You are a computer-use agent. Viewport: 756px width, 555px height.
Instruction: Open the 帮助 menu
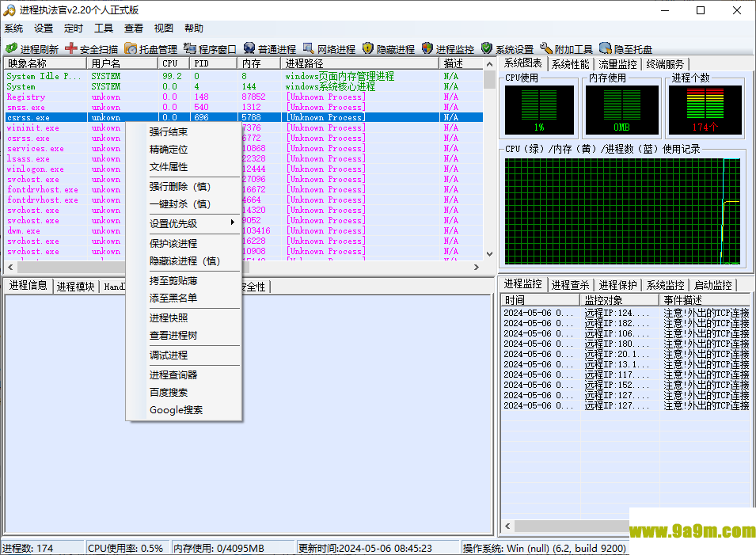coord(194,29)
